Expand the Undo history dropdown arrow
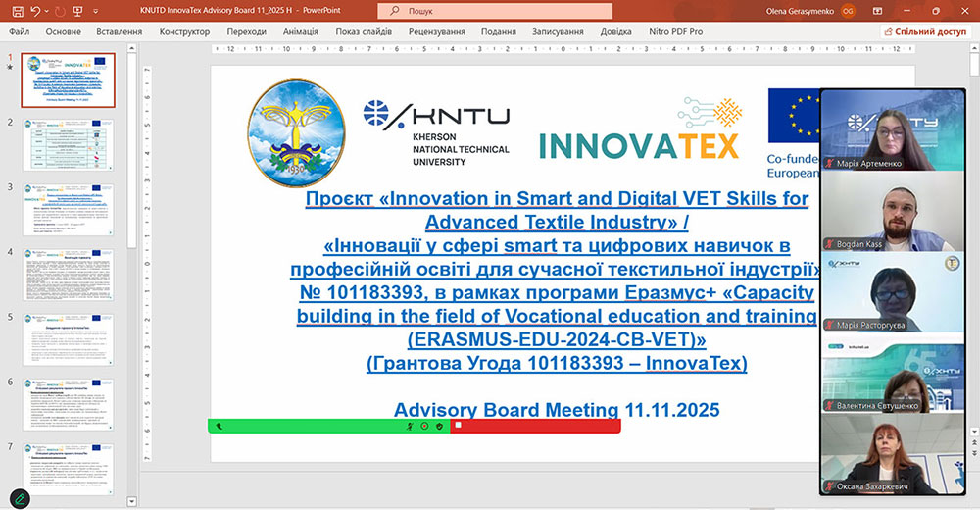The height and width of the screenshot is (510, 980). [47, 10]
